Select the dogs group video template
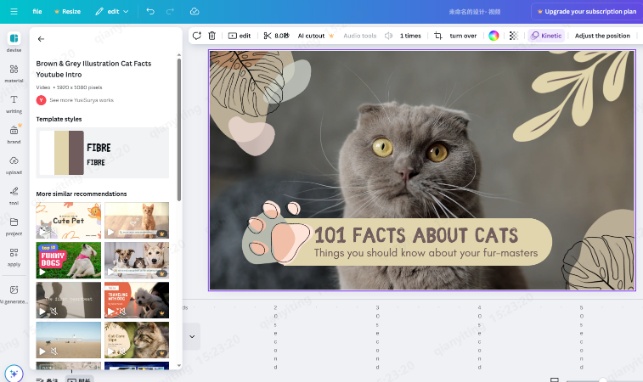The width and height of the screenshot is (643, 382). [137, 260]
